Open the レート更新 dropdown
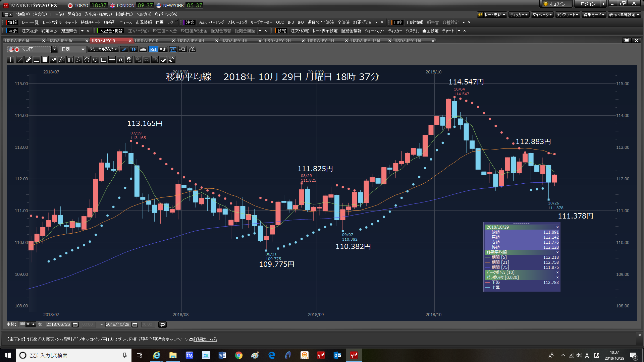Screen dimensions: 644x362 (492, 14)
